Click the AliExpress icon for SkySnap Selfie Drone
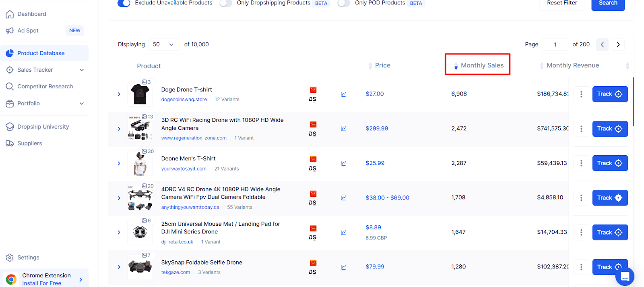The image size is (644, 287). point(313,263)
